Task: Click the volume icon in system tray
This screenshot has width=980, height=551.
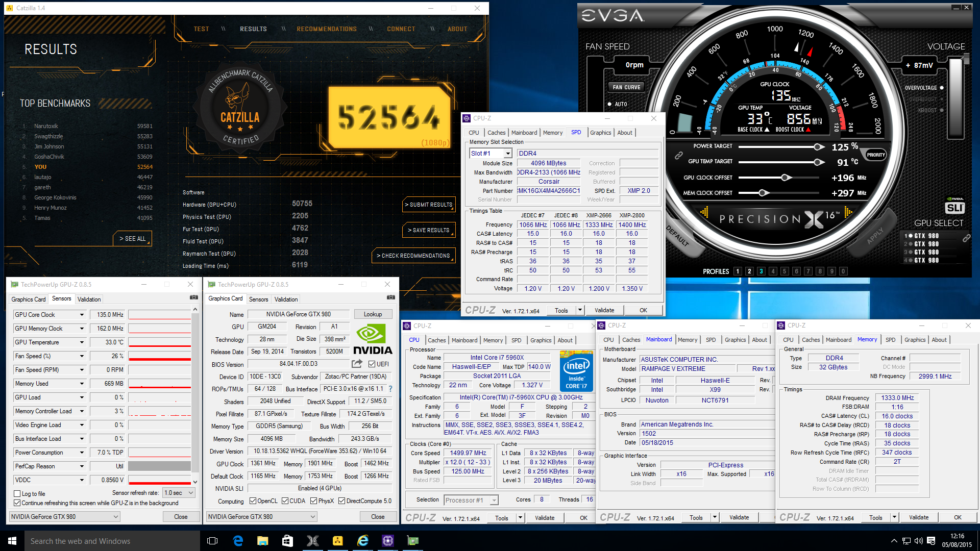Action: click(x=918, y=541)
